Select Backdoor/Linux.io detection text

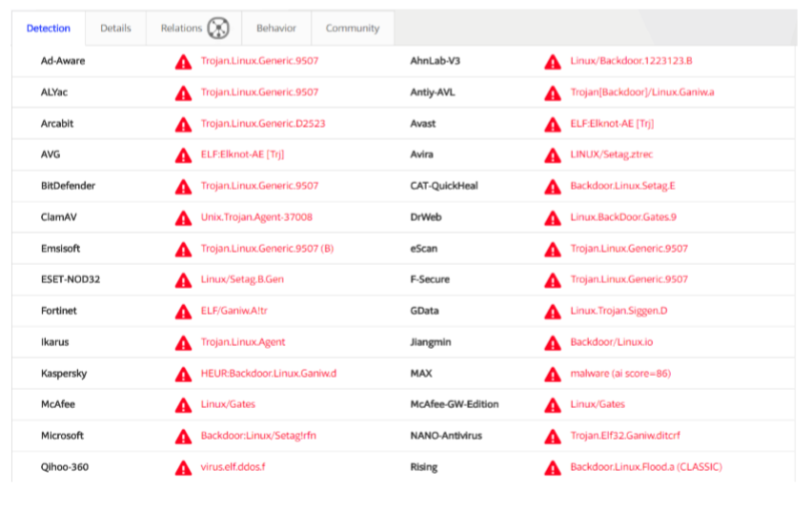[612, 342]
